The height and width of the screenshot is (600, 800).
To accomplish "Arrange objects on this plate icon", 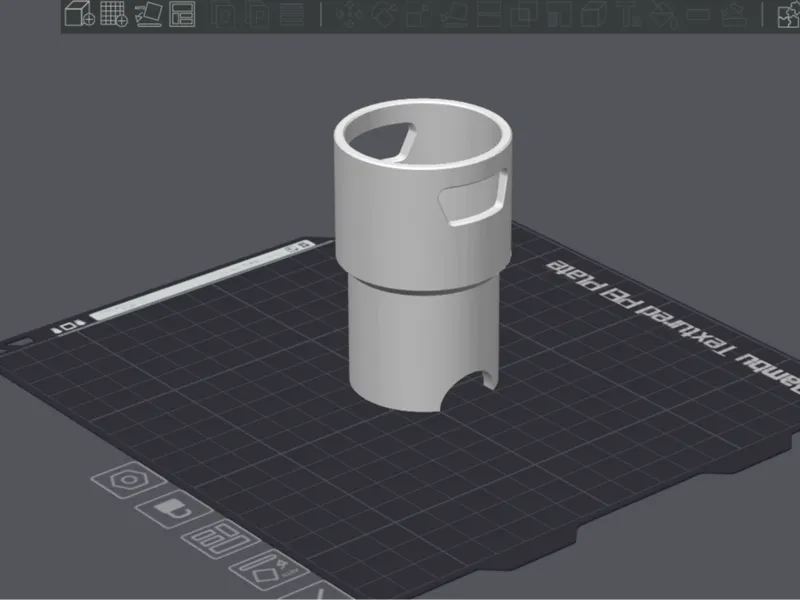I will point(220,539).
